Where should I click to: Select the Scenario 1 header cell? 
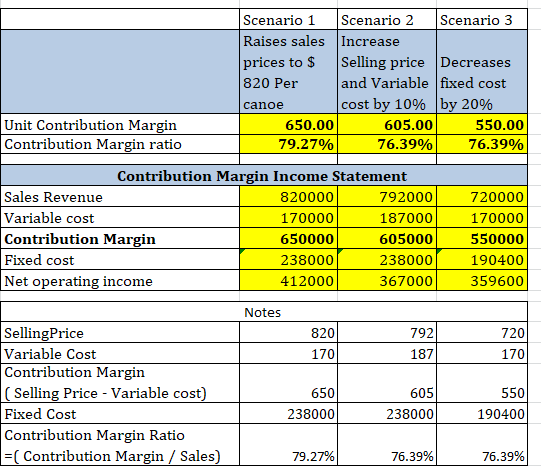click(x=288, y=20)
